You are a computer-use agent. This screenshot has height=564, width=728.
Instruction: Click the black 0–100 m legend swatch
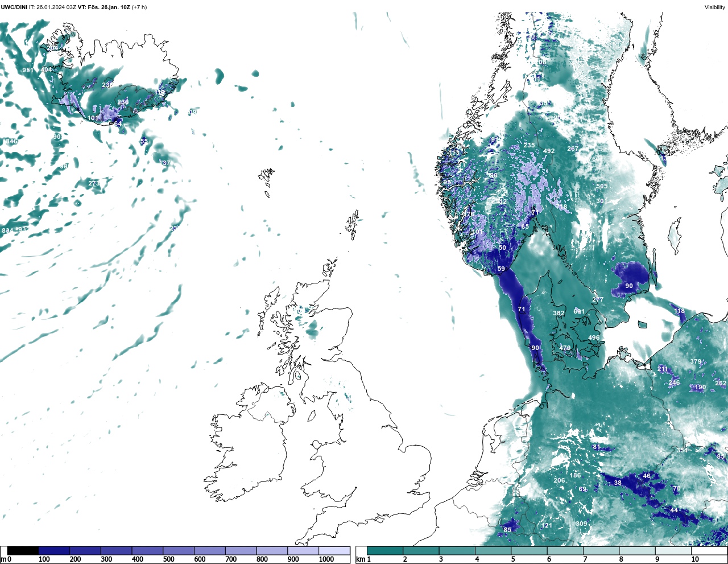coord(23,551)
